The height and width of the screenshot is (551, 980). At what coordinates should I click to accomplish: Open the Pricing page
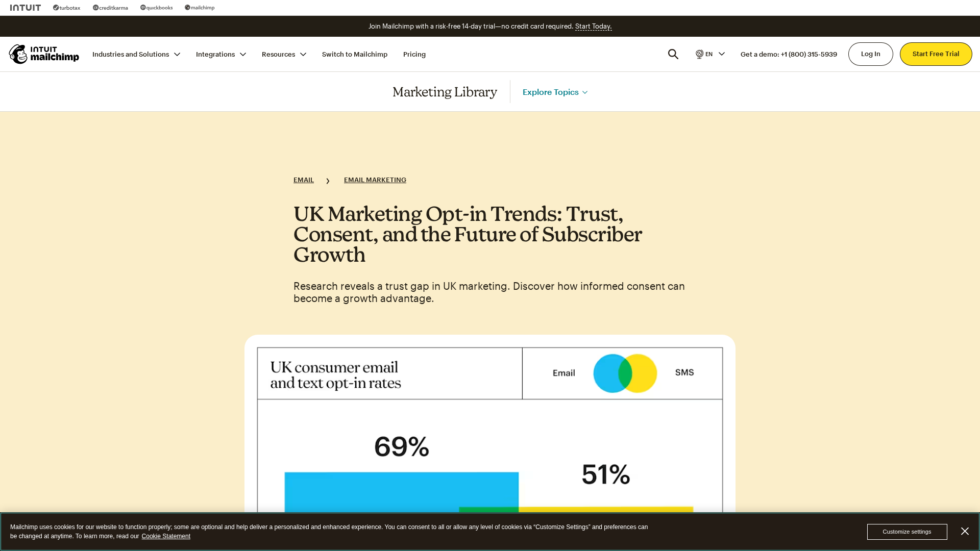[x=414, y=54]
